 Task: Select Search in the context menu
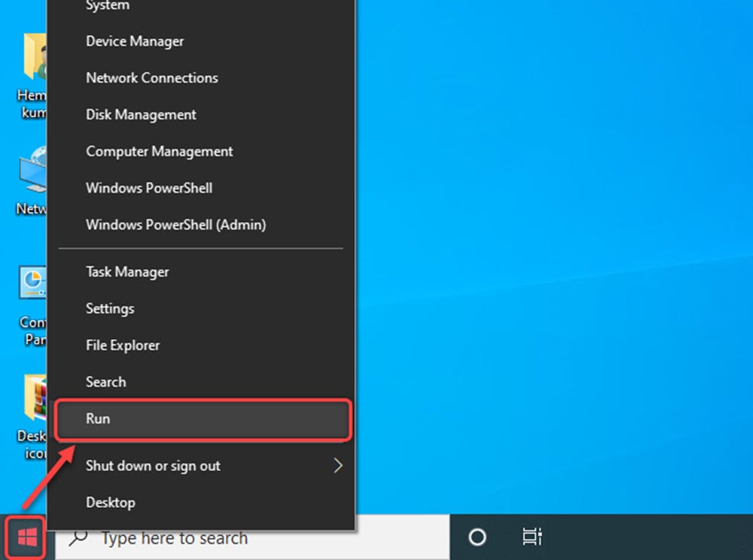point(201,382)
